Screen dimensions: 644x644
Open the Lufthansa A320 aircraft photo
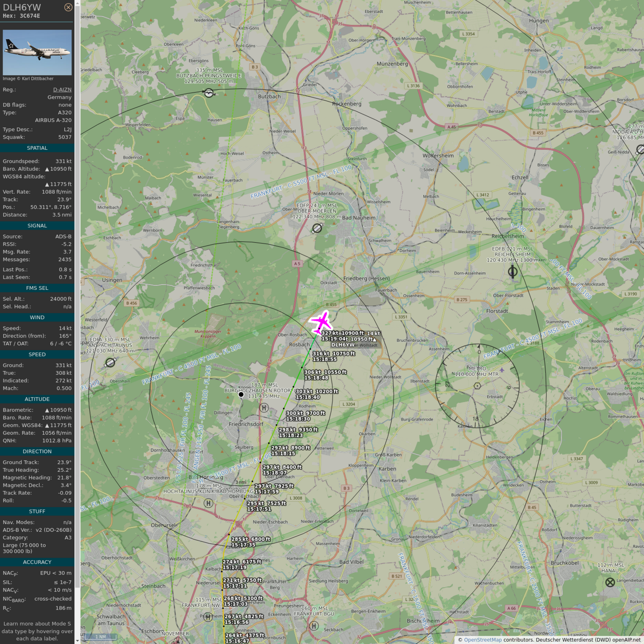pyautogui.click(x=37, y=52)
